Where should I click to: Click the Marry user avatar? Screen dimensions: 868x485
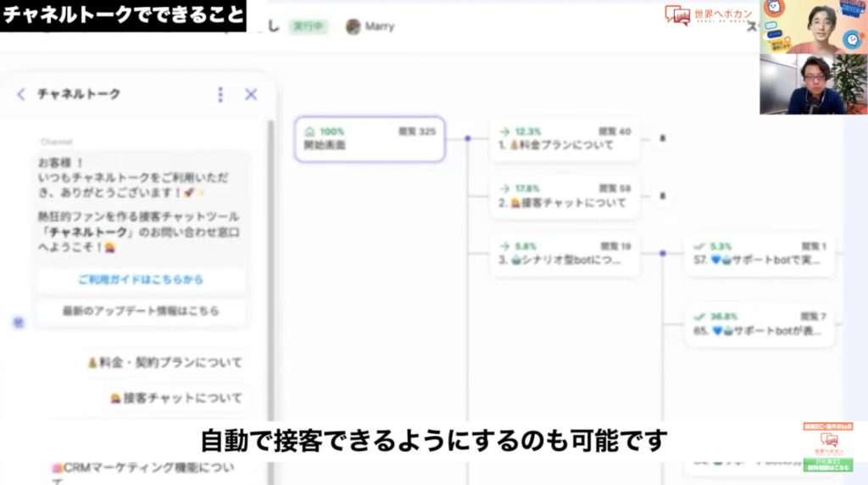(x=353, y=26)
